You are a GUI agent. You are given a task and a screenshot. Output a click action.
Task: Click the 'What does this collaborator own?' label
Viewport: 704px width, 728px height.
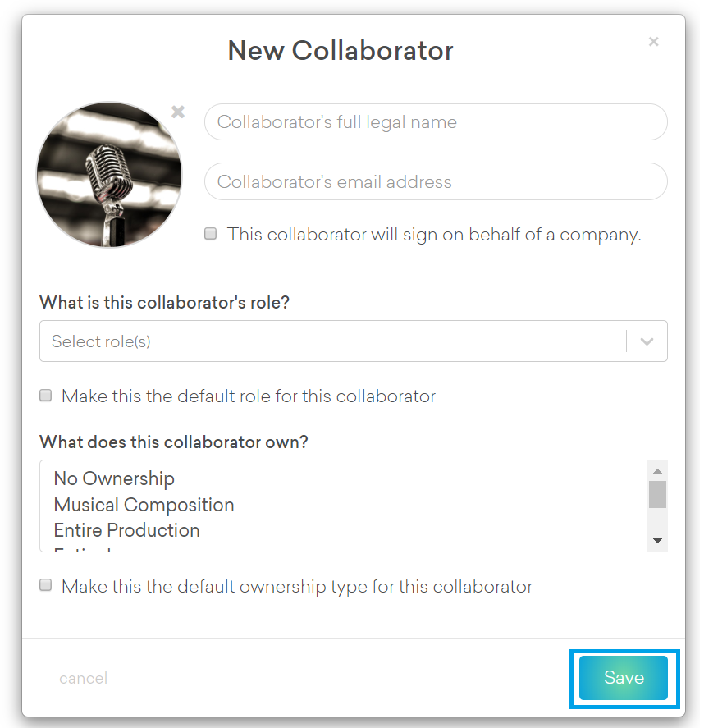tap(173, 442)
